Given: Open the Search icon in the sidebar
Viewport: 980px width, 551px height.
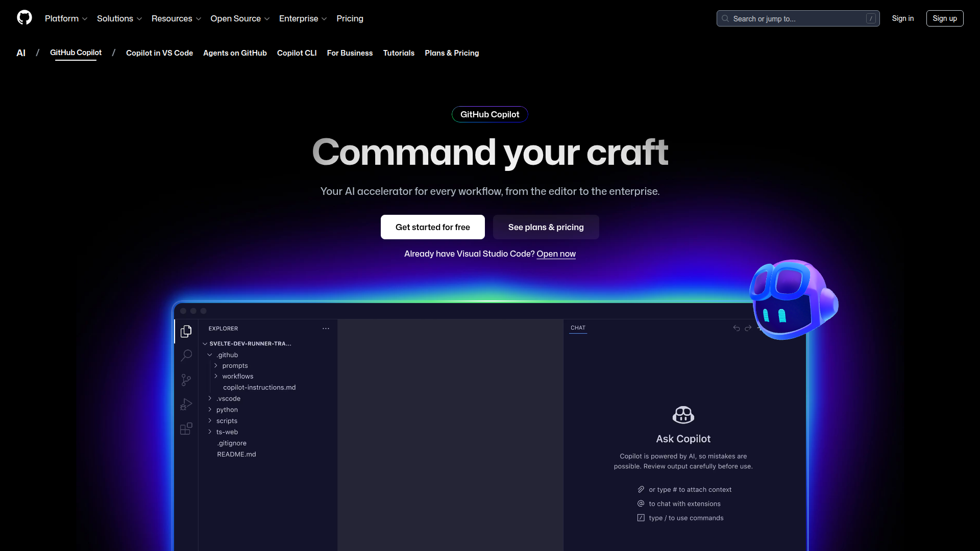Looking at the screenshot, I should (x=186, y=356).
